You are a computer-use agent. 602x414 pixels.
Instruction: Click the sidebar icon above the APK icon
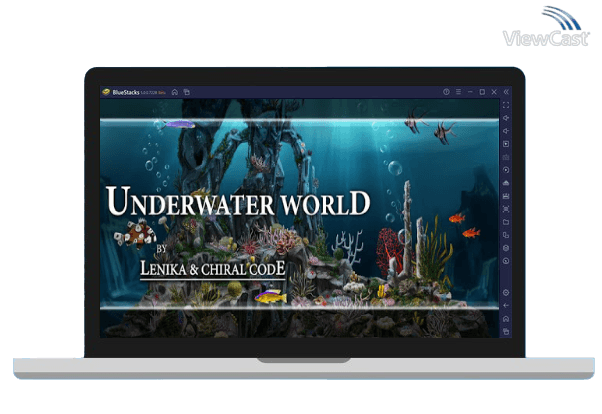click(506, 183)
